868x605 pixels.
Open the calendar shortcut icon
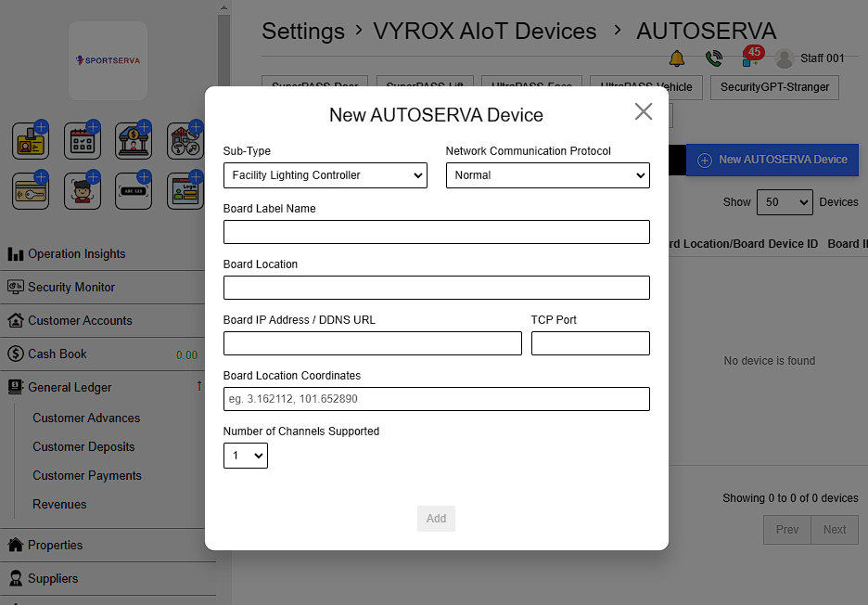[82, 142]
